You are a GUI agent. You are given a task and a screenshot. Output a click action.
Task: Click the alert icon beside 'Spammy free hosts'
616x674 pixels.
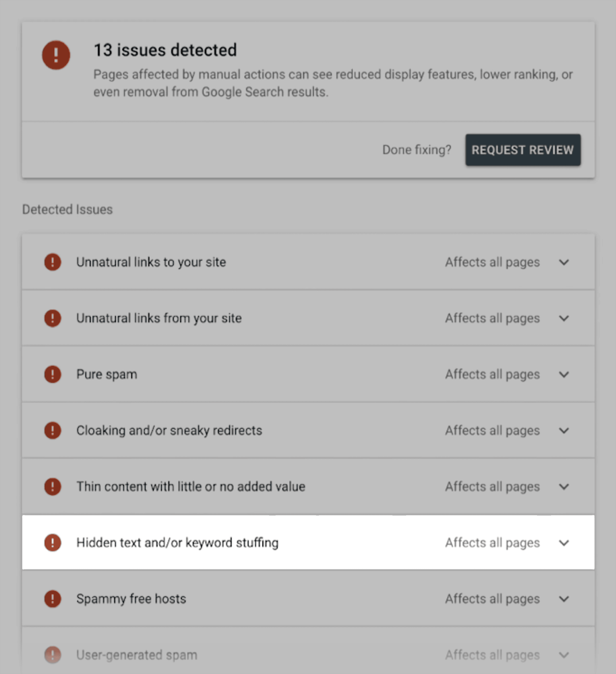pos(52,599)
